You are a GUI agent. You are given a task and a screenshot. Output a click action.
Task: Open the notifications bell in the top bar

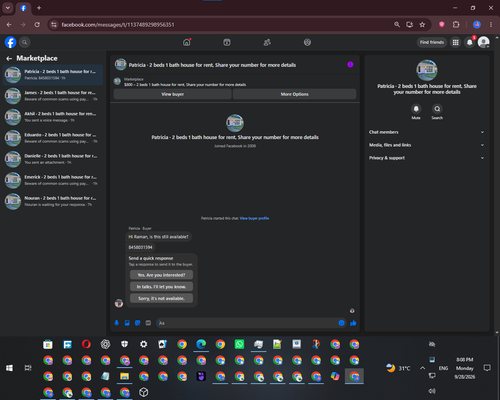click(470, 42)
